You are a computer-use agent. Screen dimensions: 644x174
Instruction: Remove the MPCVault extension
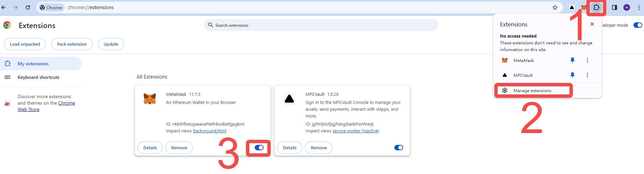coord(319,148)
